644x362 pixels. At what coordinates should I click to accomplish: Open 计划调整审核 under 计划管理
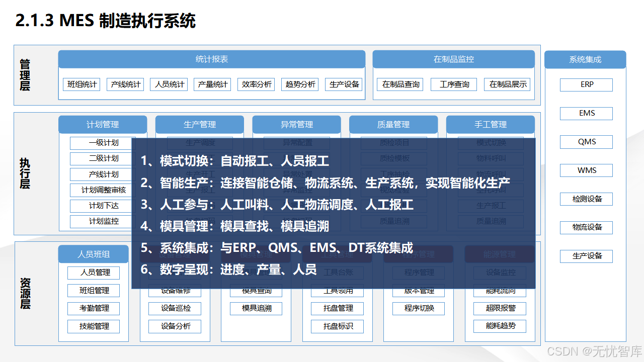103,190
